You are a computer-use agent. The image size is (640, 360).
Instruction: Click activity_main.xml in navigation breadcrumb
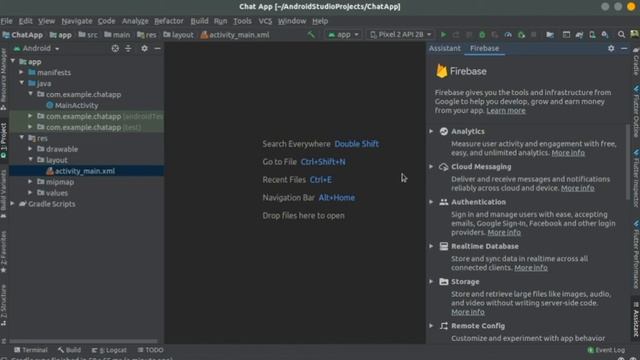point(235,35)
